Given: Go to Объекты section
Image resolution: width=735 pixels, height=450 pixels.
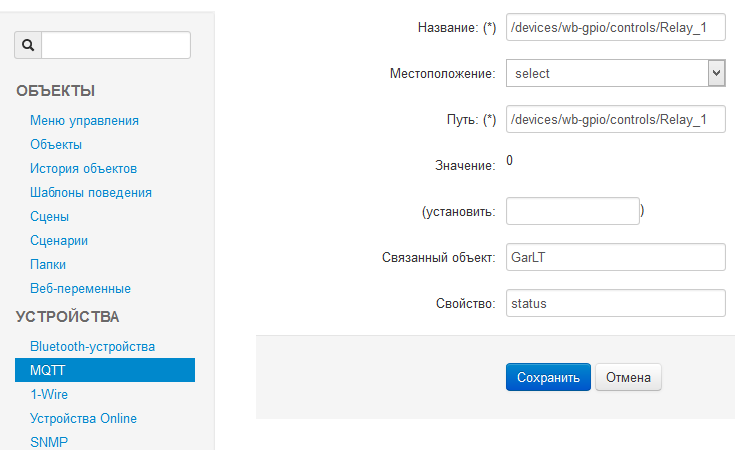Looking at the screenshot, I should (x=56, y=145).
